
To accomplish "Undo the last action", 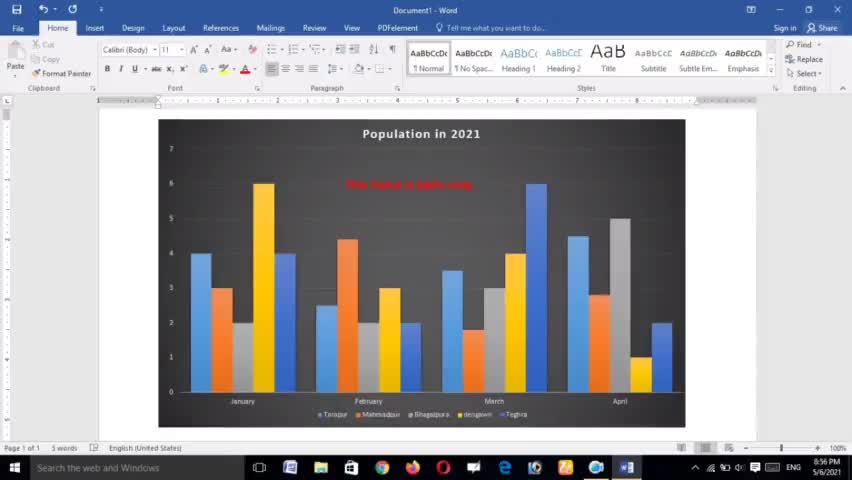I will [43, 9].
